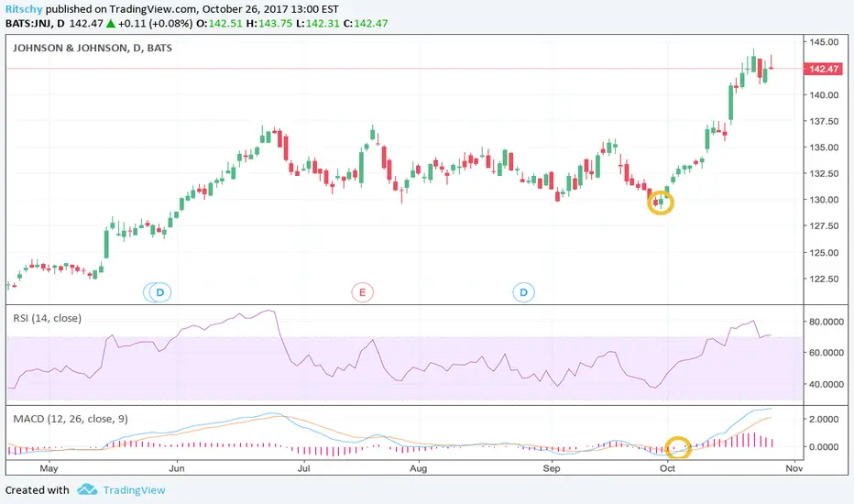Click the Oct label on time axis
854x504 pixels.
667,468
